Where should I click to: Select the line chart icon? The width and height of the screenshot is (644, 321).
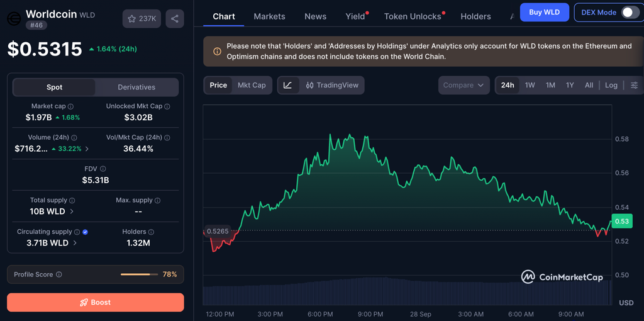click(288, 85)
